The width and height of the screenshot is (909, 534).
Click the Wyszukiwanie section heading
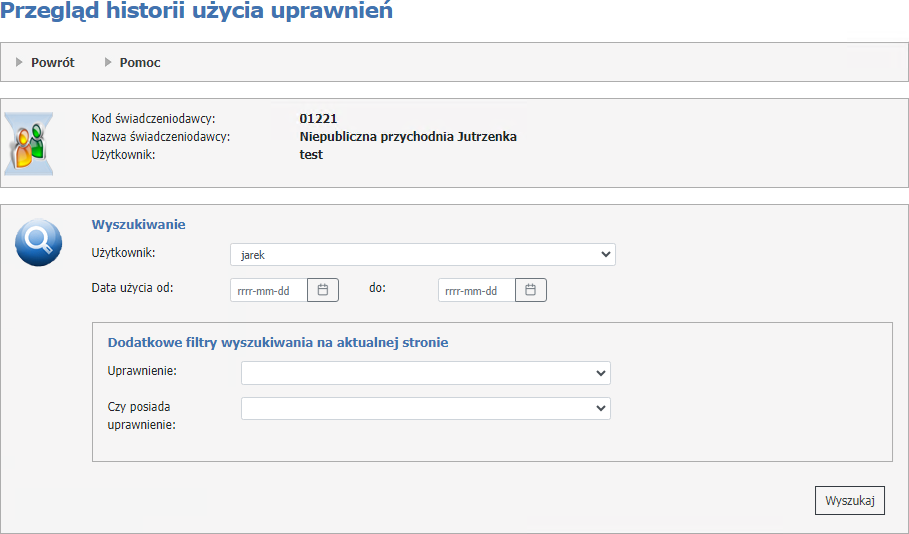pyautogui.click(x=138, y=224)
